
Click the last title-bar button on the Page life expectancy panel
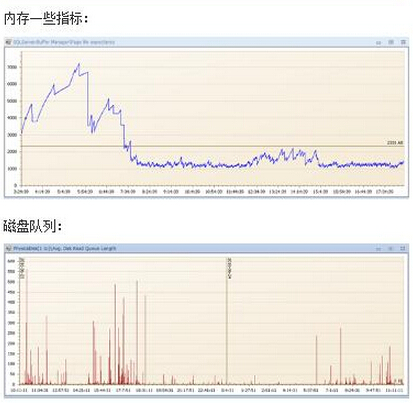click(x=403, y=42)
